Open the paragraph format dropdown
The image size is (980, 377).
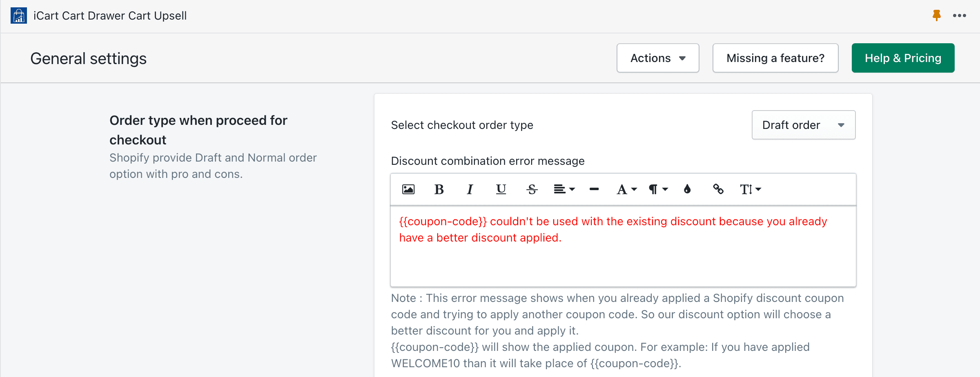tap(658, 189)
